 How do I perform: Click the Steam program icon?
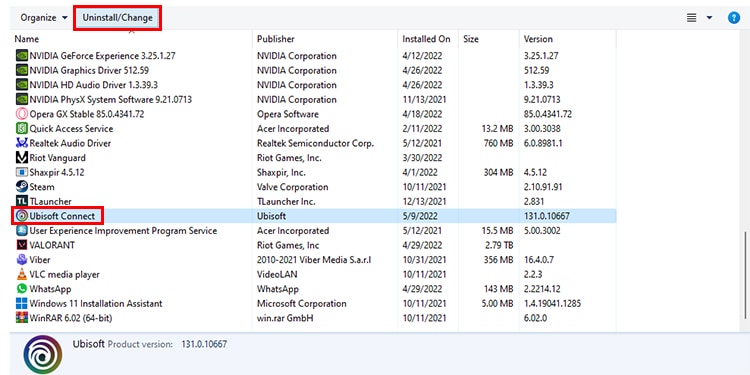tap(22, 187)
